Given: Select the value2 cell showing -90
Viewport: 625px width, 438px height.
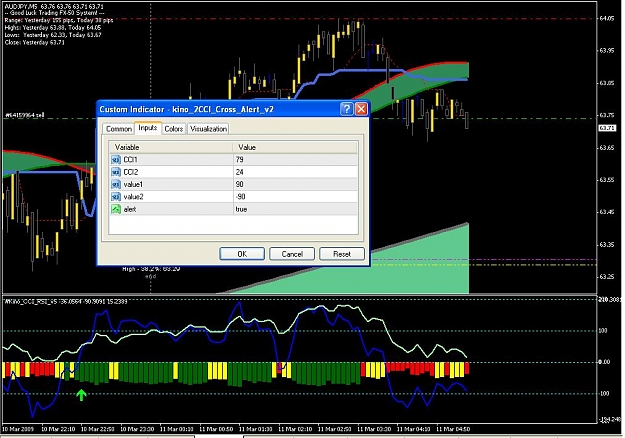Looking at the screenshot, I should click(x=295, y=197).
